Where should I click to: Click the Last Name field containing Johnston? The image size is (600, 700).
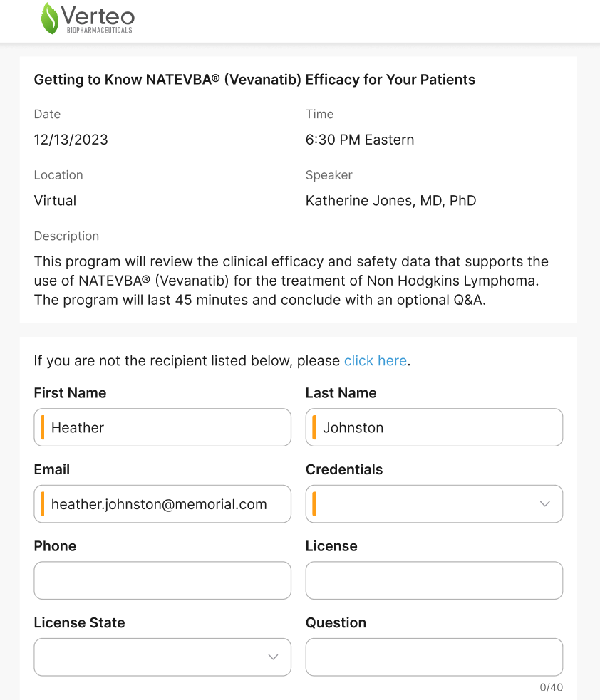click(x=434, y=427)
